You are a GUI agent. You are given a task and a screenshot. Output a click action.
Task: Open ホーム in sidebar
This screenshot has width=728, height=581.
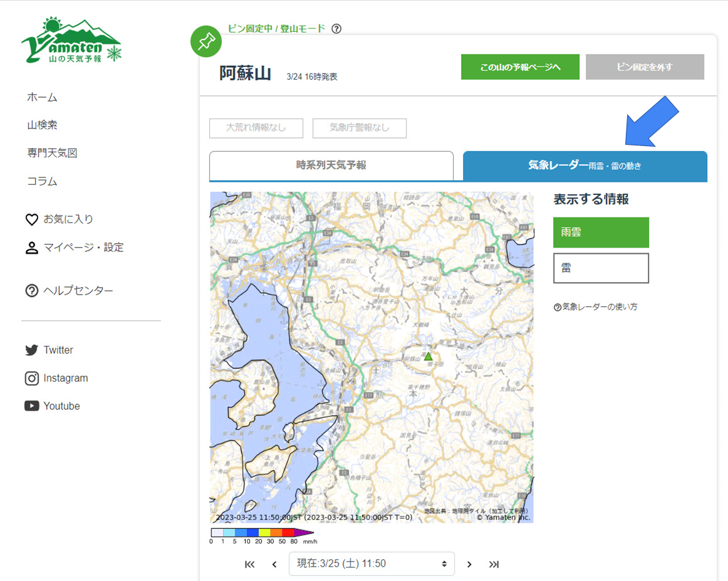pos(42,98)
